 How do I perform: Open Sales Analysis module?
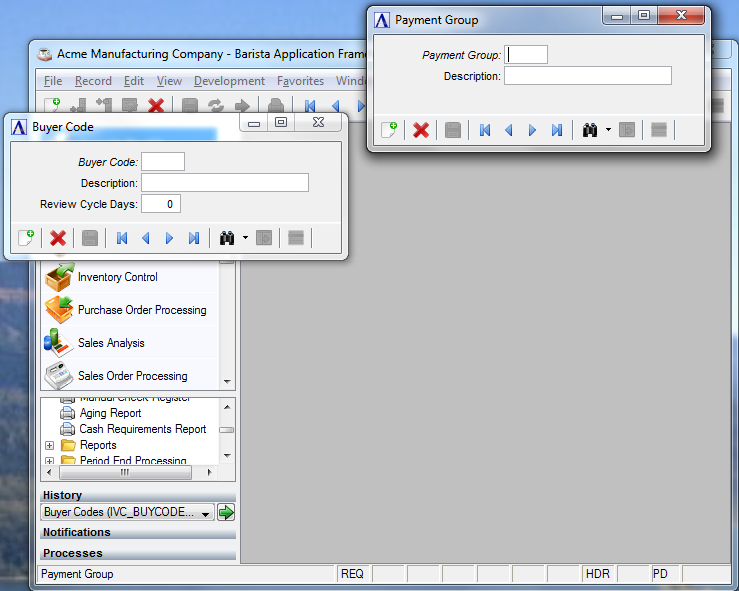click(x=129, y=343)
